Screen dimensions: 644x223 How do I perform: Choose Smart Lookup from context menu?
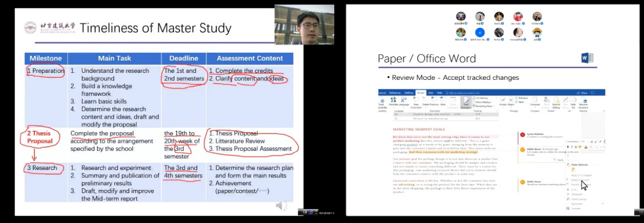pos(576,199)
